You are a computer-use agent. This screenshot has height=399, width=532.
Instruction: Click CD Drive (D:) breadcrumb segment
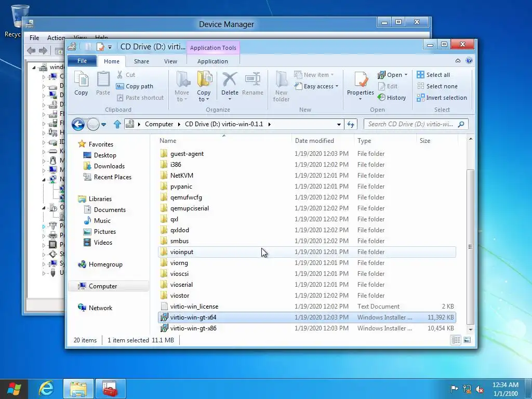pos(224,124)
